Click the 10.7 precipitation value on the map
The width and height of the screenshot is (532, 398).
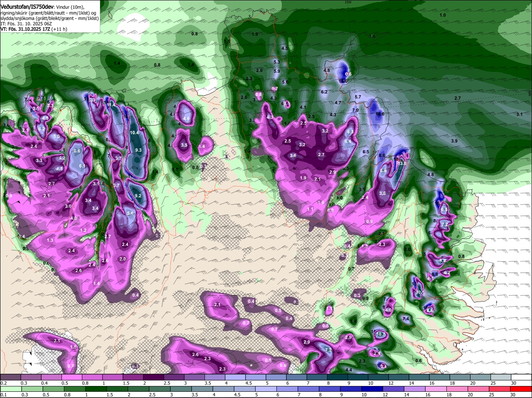coord(381,334)
